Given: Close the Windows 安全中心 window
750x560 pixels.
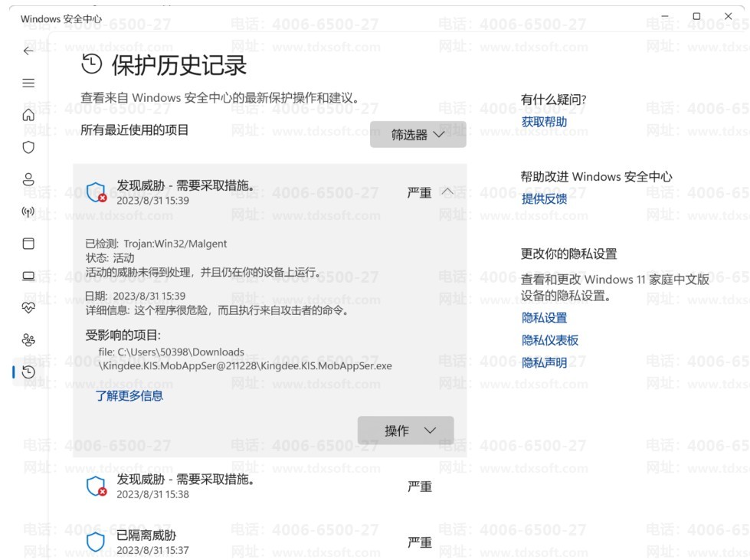Looking at the screenshot, I should click(728, 16).
